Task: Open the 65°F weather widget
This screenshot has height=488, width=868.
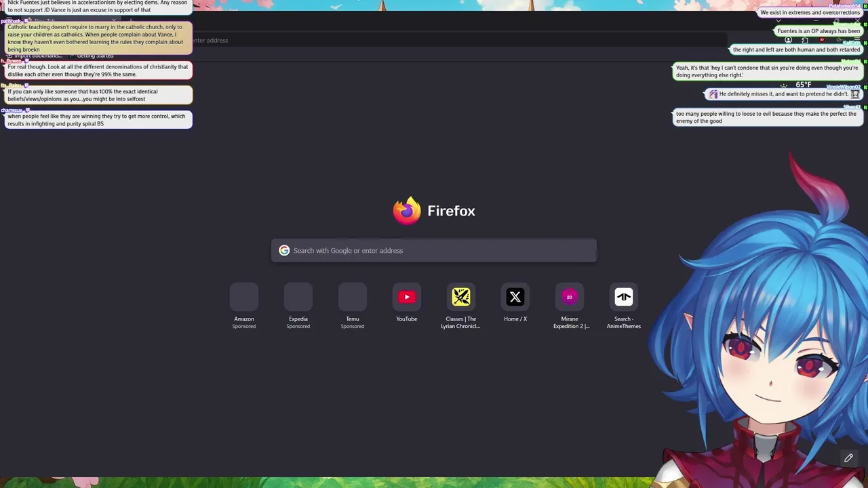Action: coord(797,85)
